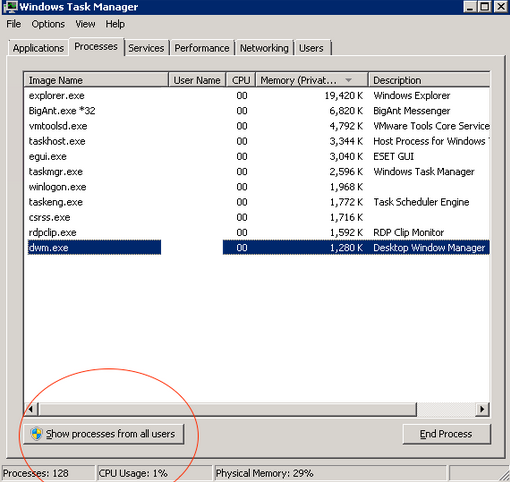This screenshot has height=482, width=510.
Task: Click the horizontal scrollbar thumb
Action: click(228, 409)
